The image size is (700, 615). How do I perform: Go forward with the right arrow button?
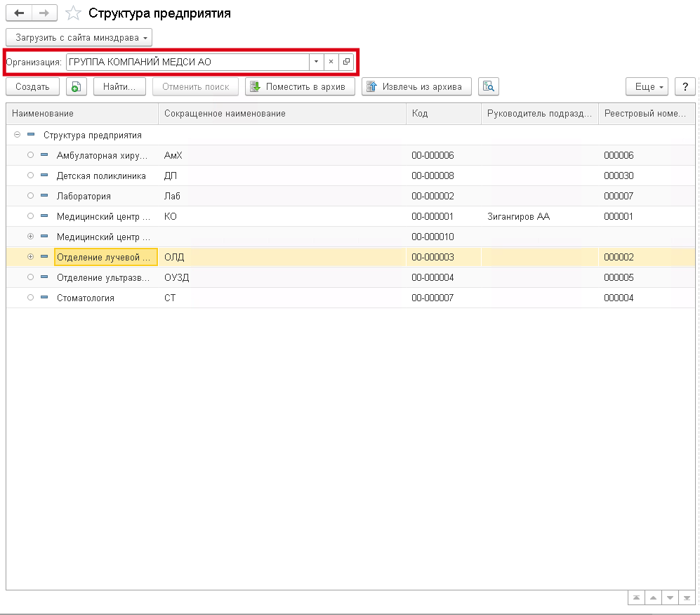point(44,13)
